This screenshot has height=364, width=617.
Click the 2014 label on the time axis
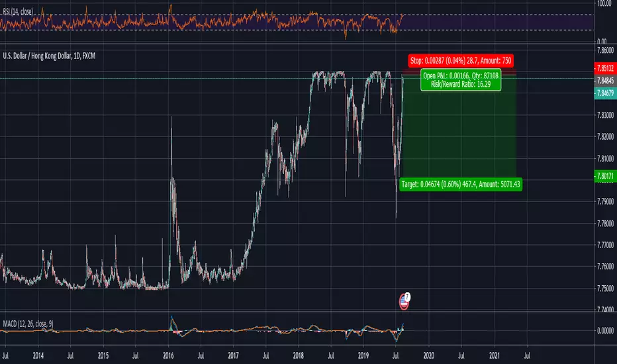pos(38,356)
